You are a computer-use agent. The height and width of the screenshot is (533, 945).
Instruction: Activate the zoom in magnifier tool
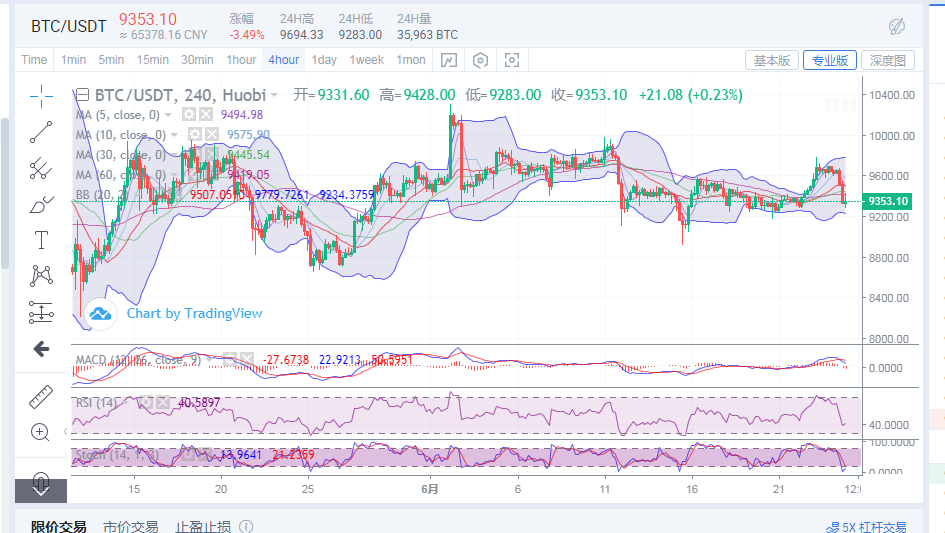click(40, 432)
